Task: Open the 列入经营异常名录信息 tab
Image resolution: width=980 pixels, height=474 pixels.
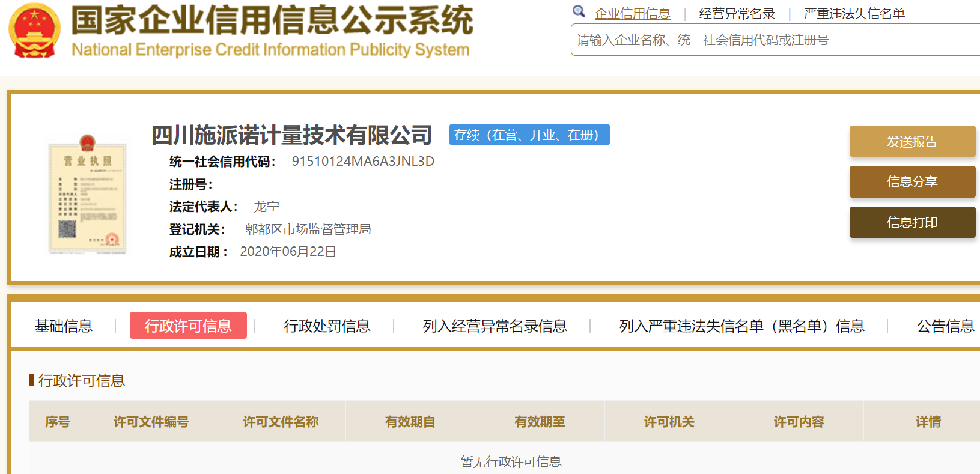Action: coord(495,326)
